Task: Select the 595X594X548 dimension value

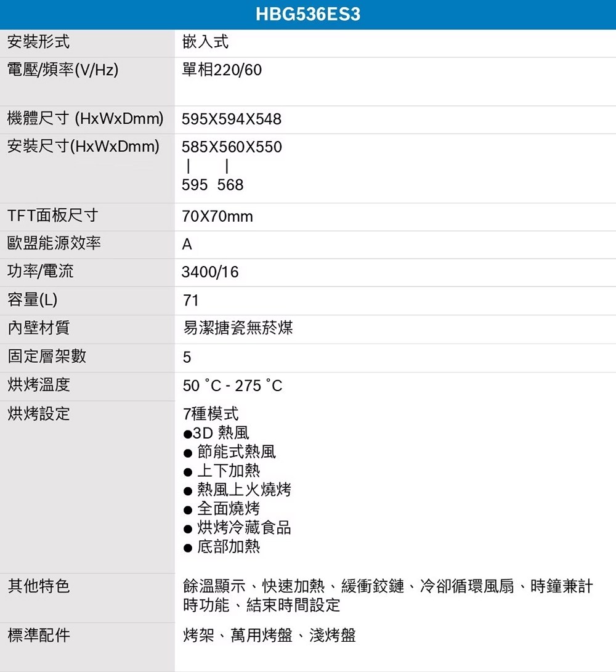Action: coord(232,119)
